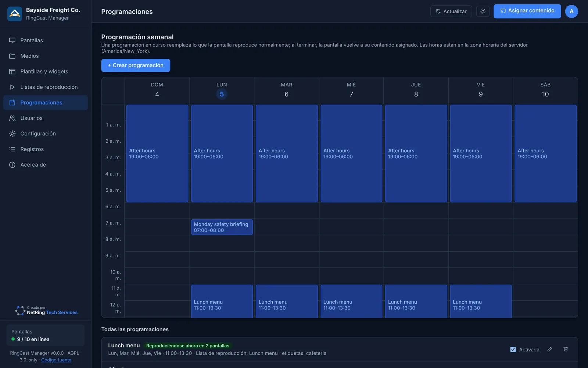The height and width of the screenshot is (368, 588).
Task: Open the Monday safety briefing event
Action: click(222, 227)
